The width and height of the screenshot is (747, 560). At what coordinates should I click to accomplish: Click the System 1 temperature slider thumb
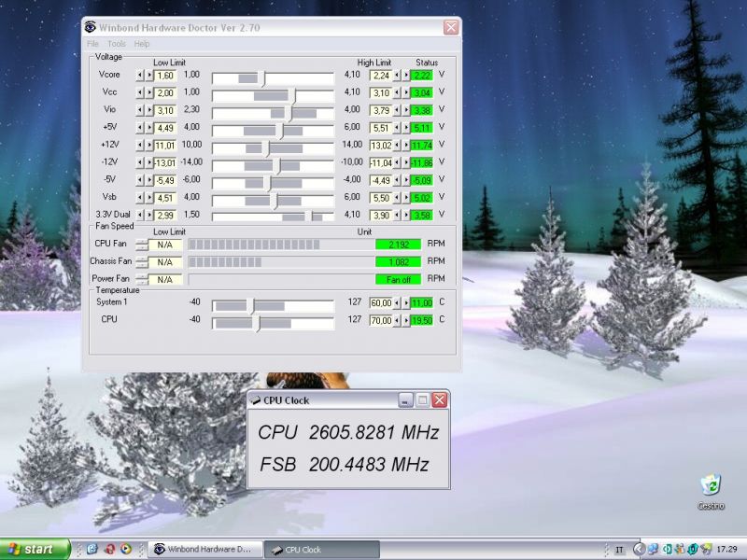tap(252, 306)
